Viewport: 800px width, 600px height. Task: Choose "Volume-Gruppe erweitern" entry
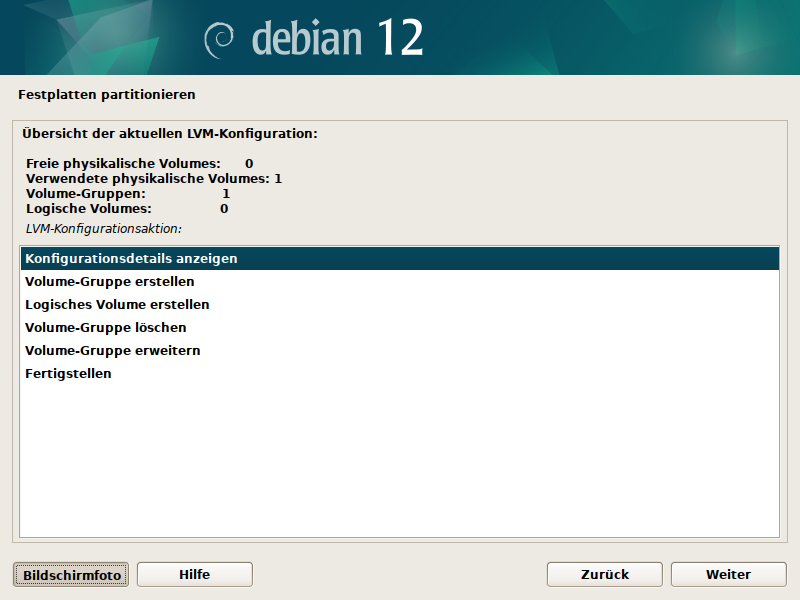(x=113, y=350)
